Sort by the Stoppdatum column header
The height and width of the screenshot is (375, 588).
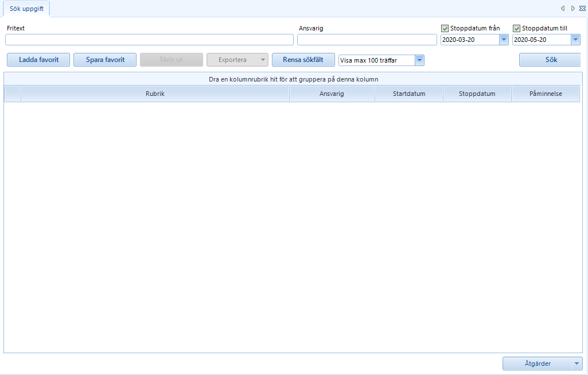(x=477, y=94)
